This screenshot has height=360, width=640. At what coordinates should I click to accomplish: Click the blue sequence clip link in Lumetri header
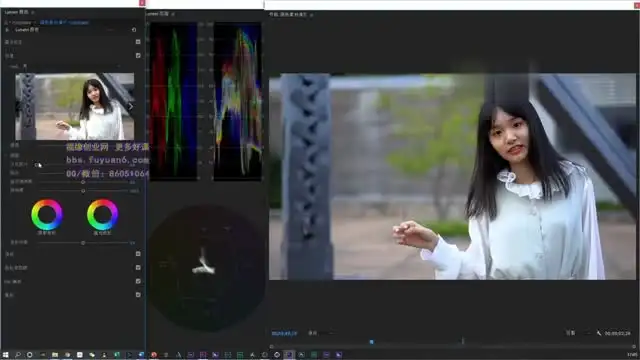coord(64,22)
